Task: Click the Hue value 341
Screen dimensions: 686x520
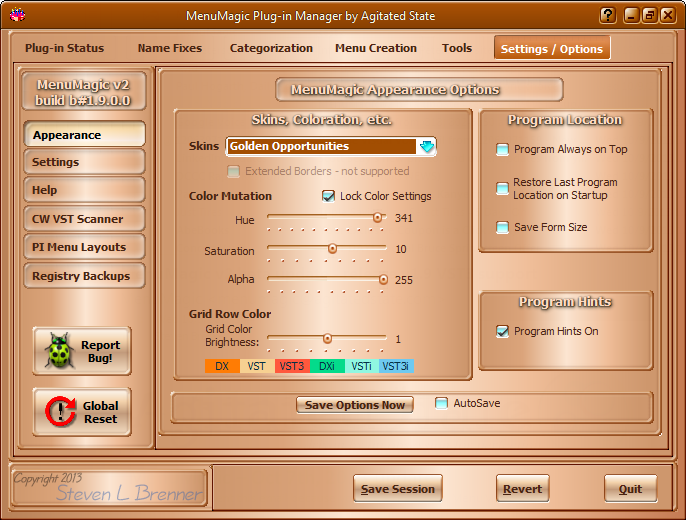Action: coord(404,218)
